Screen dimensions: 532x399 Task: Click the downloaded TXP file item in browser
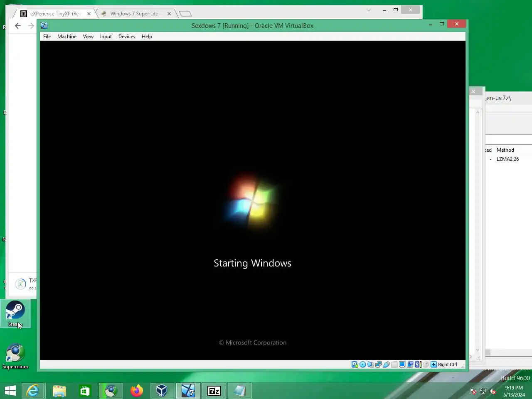(25, 284)
